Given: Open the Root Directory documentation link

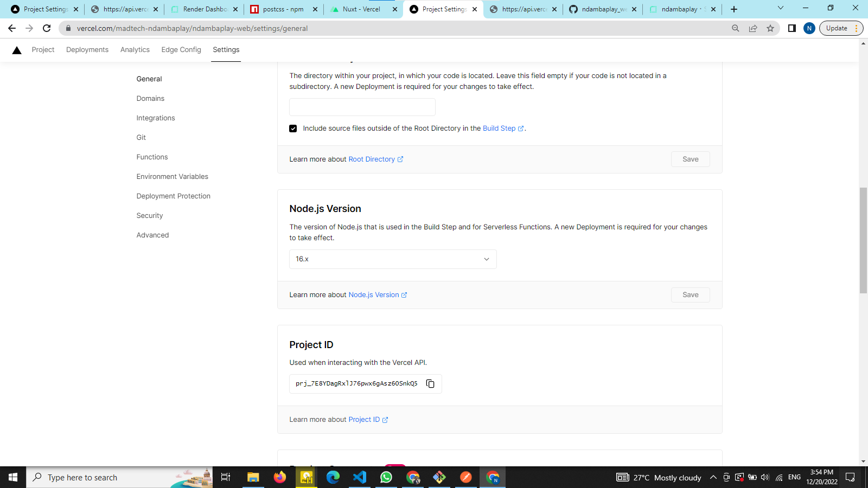Looking at the screenshot, I should 375,159.
